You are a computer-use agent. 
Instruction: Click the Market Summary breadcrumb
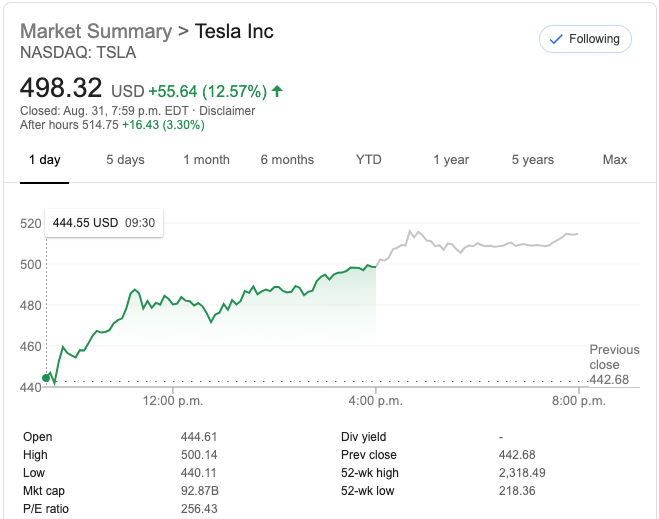[x=95, y=31]
